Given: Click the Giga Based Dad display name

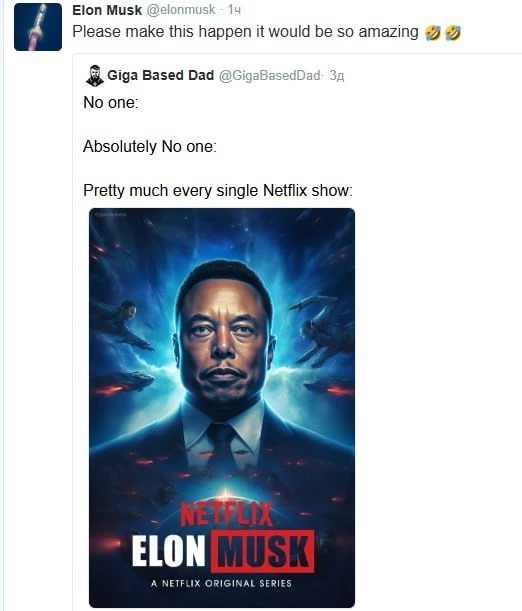Looking at the screenshot, I should click(160, 75).
